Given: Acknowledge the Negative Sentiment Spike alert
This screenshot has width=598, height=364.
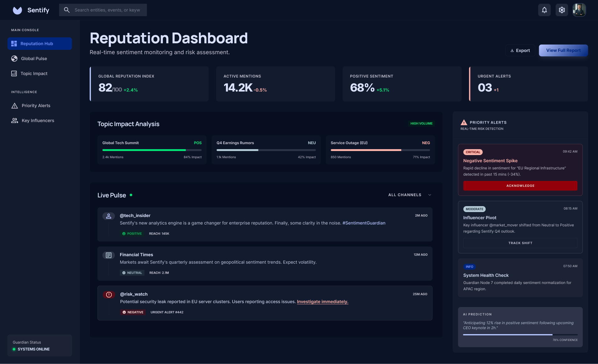Looking at the screenshot, I should coord(520,186).
